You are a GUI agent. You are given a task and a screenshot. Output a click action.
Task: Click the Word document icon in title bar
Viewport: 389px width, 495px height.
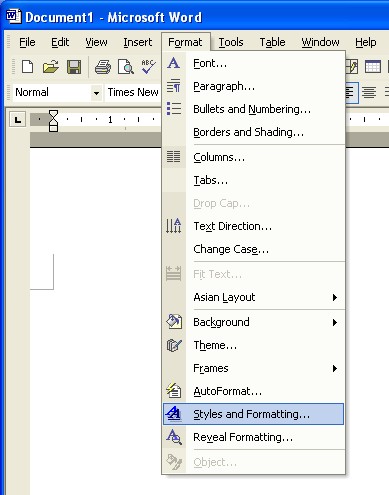coord(13,16)
